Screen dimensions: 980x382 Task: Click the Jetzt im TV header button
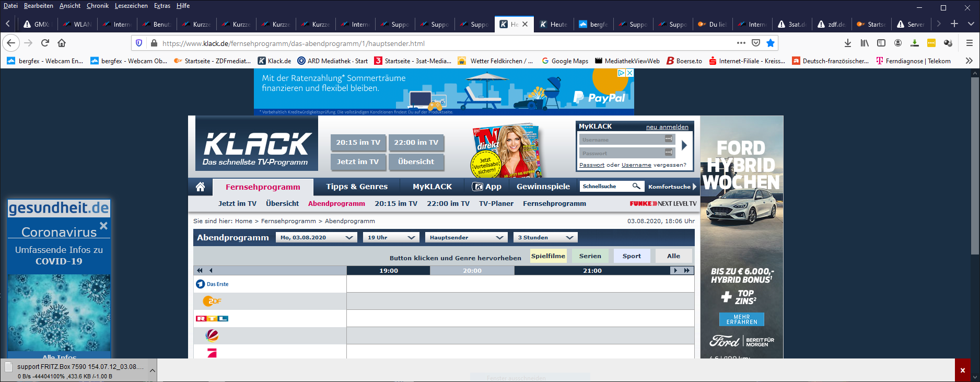point(358,162)
